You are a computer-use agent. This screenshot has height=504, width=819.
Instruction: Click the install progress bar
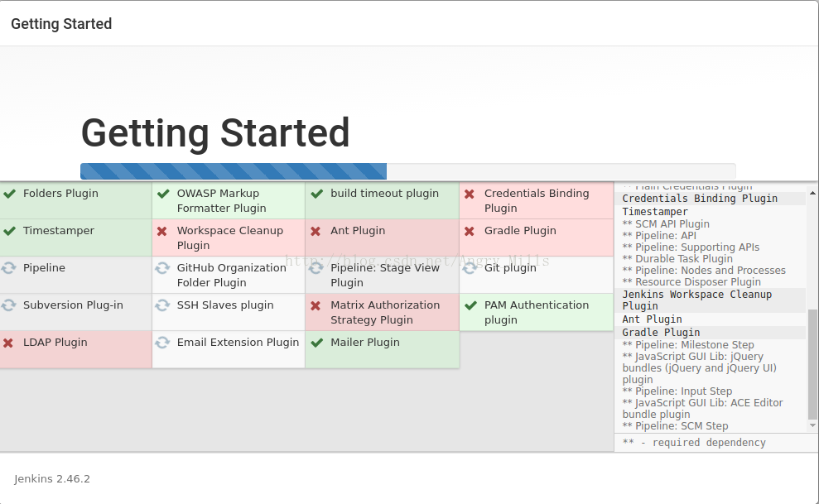(x=408, y=171)
